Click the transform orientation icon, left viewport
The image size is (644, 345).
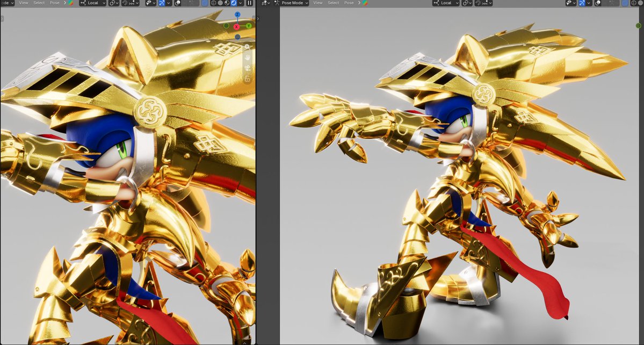pos(83,3)
